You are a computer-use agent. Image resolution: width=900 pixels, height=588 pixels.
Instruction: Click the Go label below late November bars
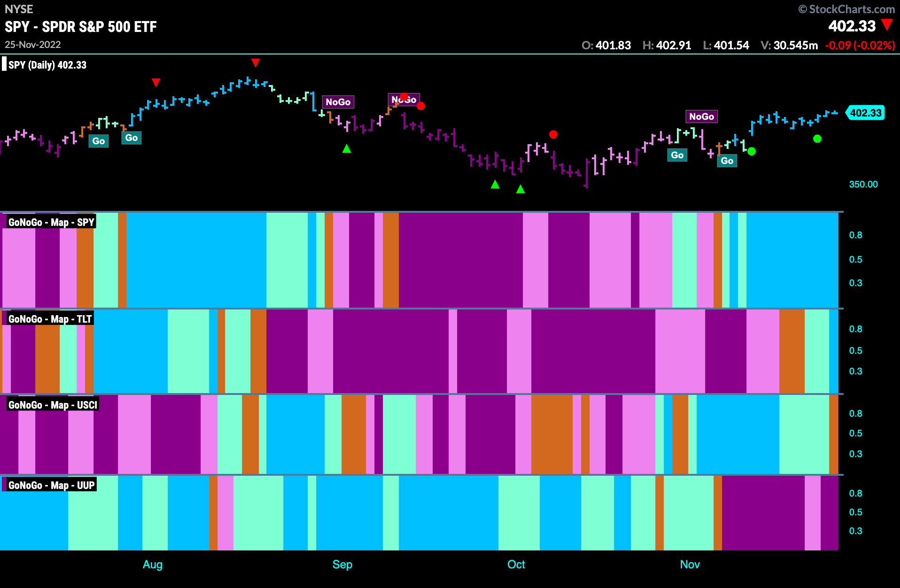pos(727,161)
